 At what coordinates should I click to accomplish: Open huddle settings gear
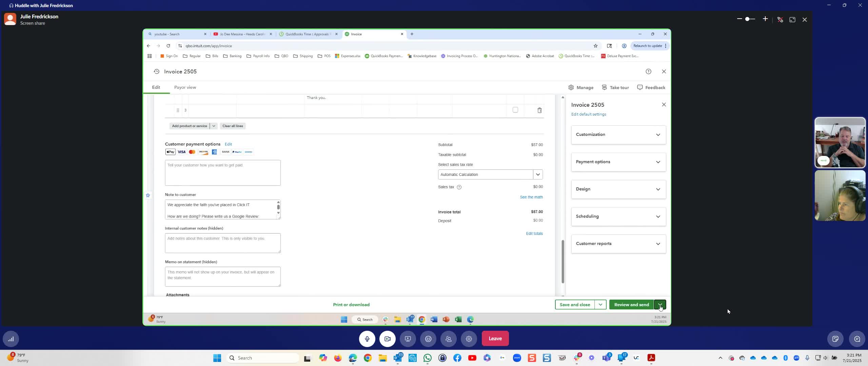pos(469,339)
